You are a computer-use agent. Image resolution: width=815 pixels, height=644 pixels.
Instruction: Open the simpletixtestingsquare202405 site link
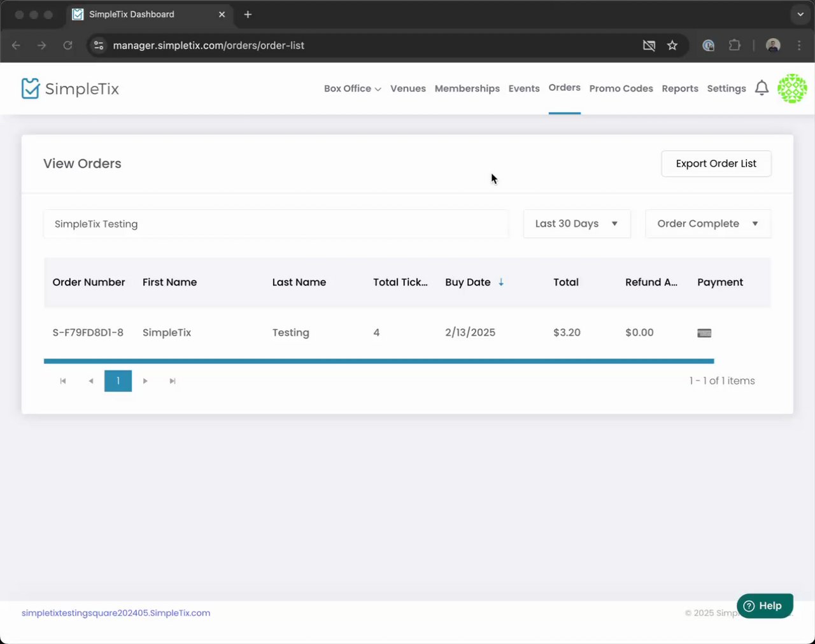[116, 613]
